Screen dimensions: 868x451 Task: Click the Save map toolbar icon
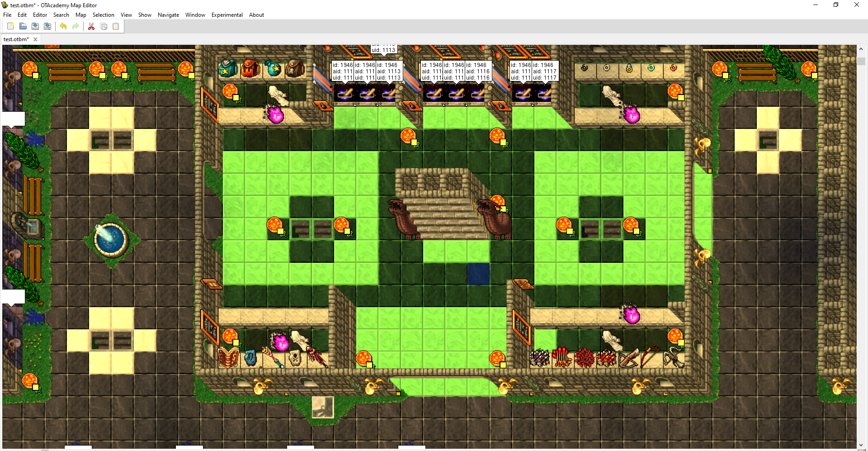(x=35, y=26)
